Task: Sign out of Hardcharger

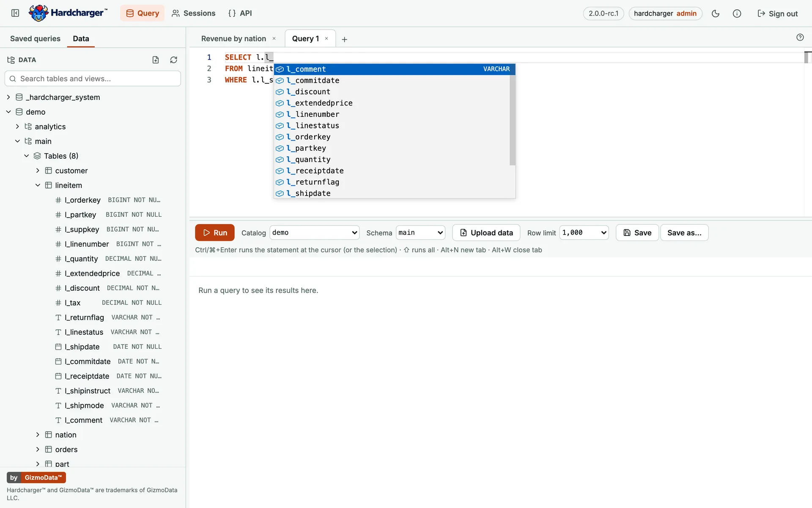Action: [x=777, y=14]
